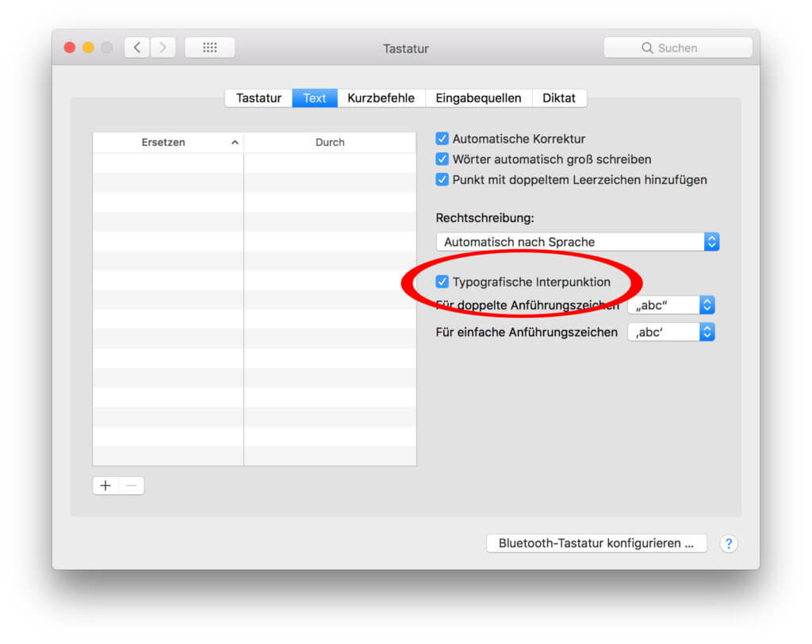
Task: Click the forward navigation arrow
Action: 163,47
